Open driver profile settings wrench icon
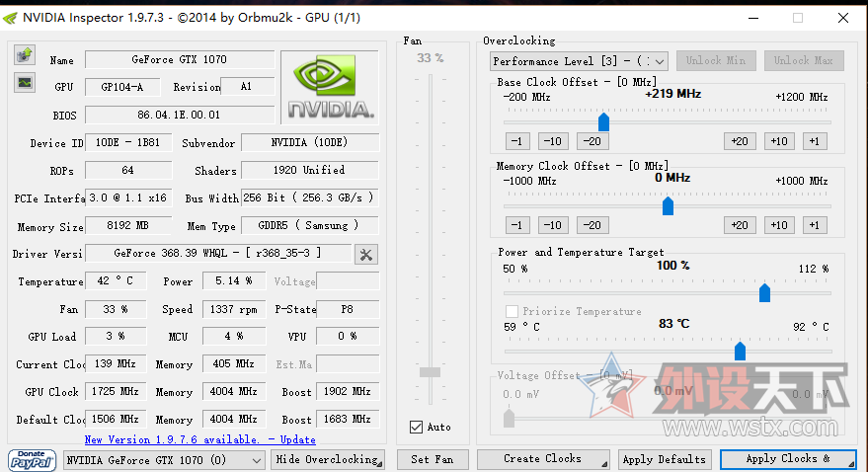The image size is (868, 472). click(366, 255)
